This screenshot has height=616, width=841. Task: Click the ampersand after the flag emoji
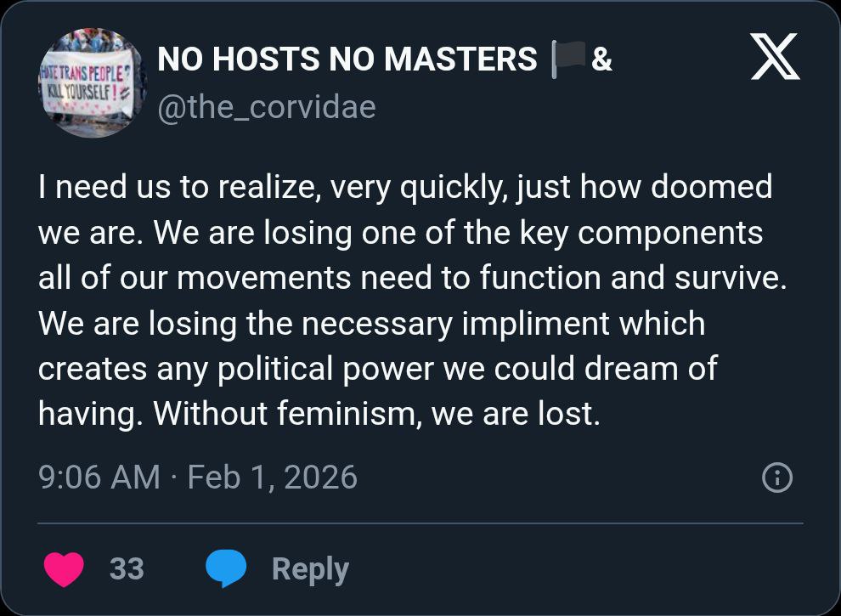(601, 60)
